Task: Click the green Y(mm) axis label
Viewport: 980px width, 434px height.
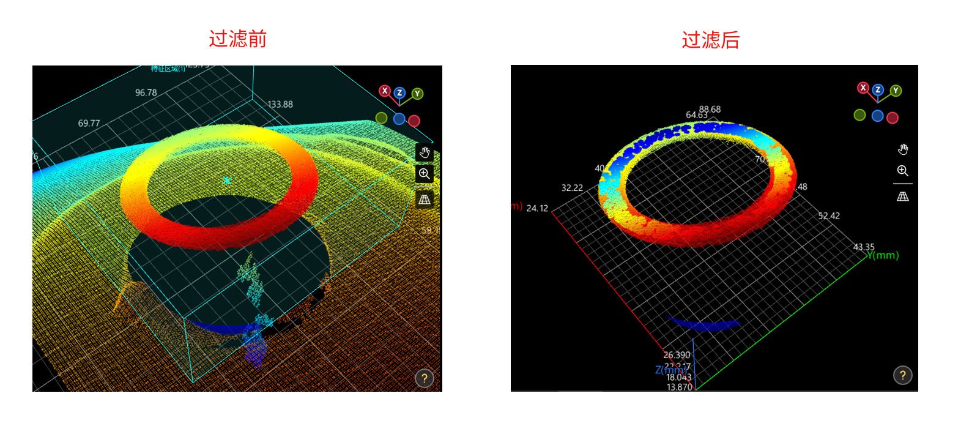Action: pyautogui.click(x=883, y=255)
